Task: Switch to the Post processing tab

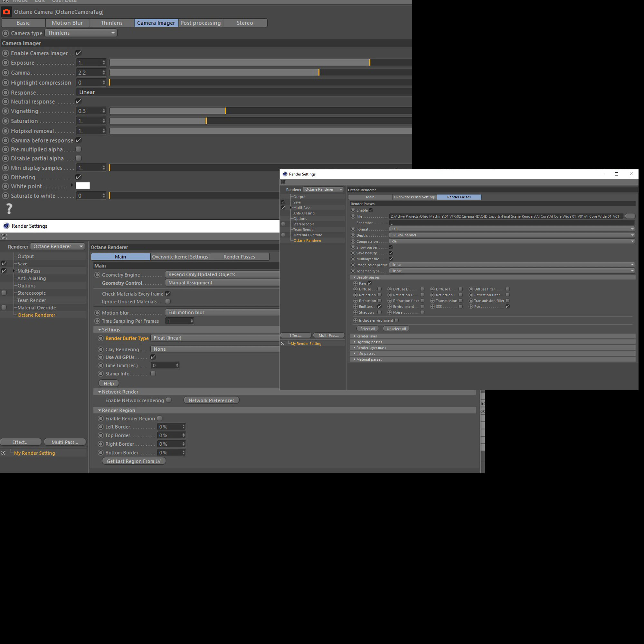Action: point(200,23)
